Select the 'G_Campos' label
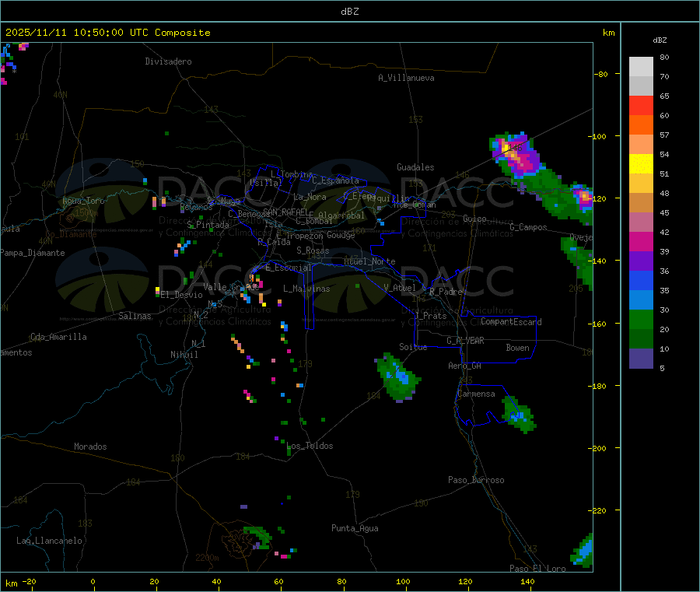 528,227
